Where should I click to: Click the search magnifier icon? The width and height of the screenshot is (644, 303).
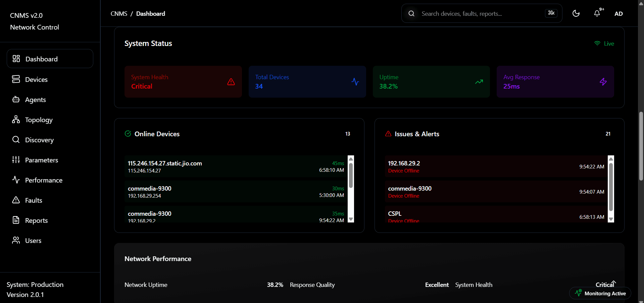click(411, 13)
